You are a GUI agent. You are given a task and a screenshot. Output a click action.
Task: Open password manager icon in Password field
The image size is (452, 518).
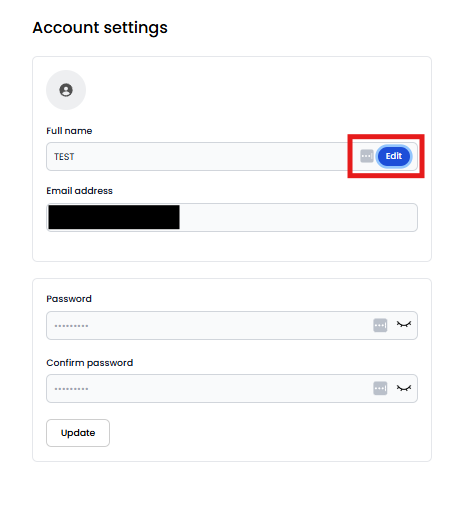(380, 325)
